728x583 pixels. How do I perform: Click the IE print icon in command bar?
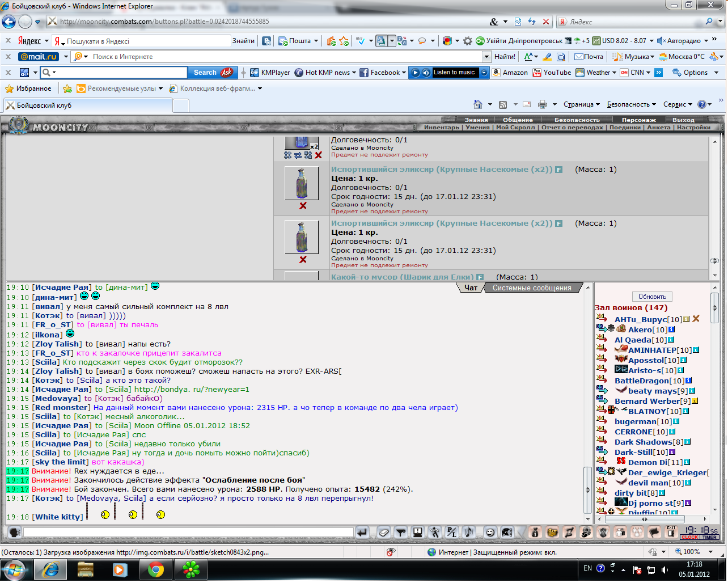coord(543,104)
